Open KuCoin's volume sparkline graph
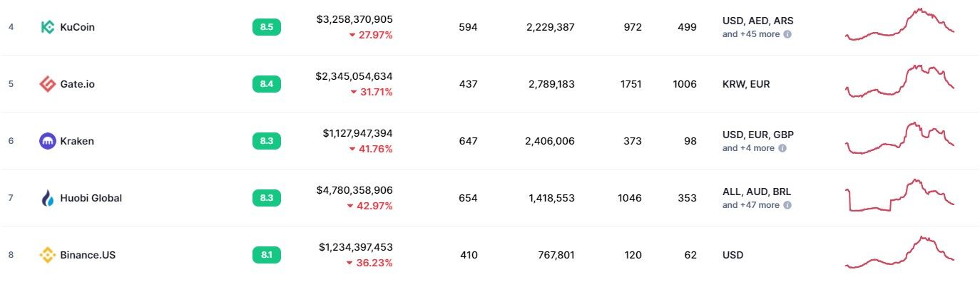 (899, 25)
